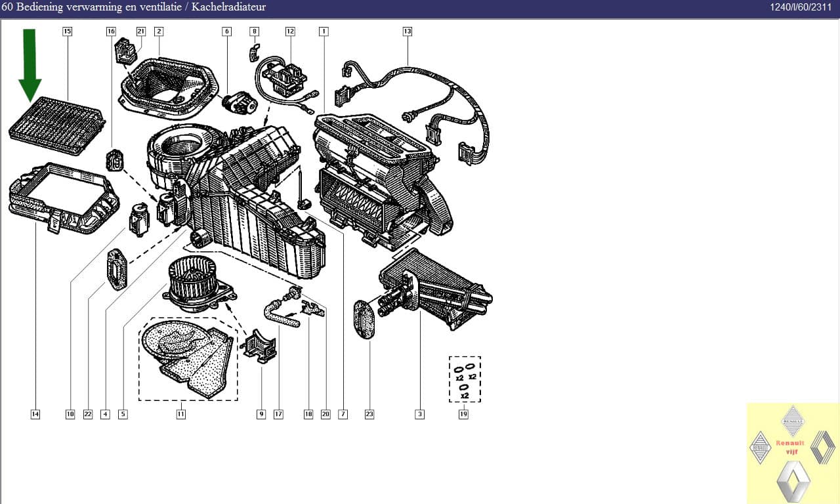The width and height of the screenshot is (840, 504).
Task: Click the left vintage Renault badge logo
Action: pyautogui.click(x=760, y=448)
